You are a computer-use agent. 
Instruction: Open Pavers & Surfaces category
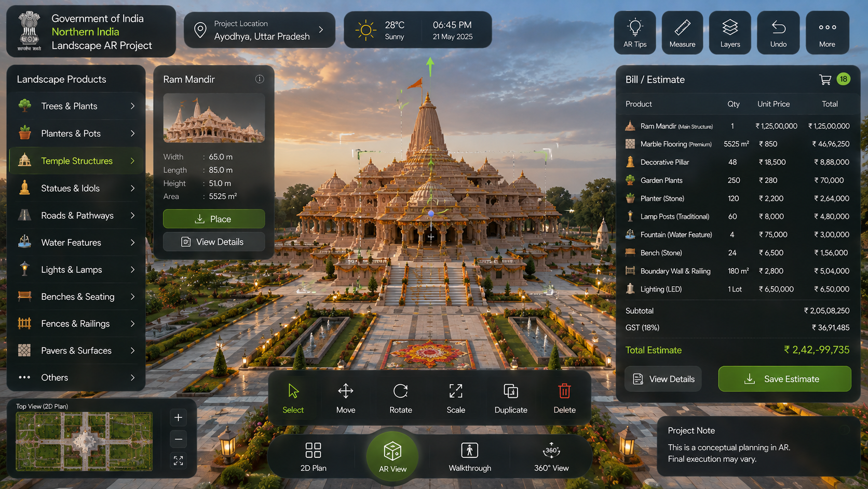click(x=76, y=350)
